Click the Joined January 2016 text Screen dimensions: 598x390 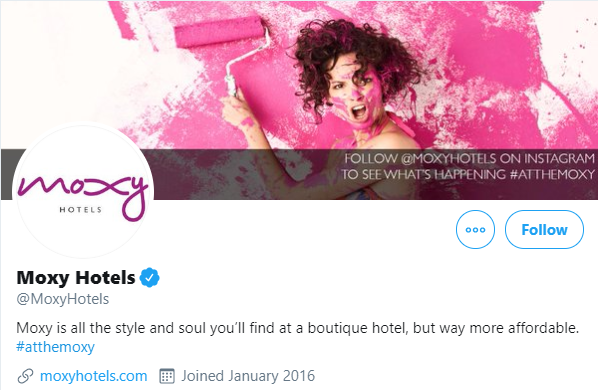tap(248, 376)
